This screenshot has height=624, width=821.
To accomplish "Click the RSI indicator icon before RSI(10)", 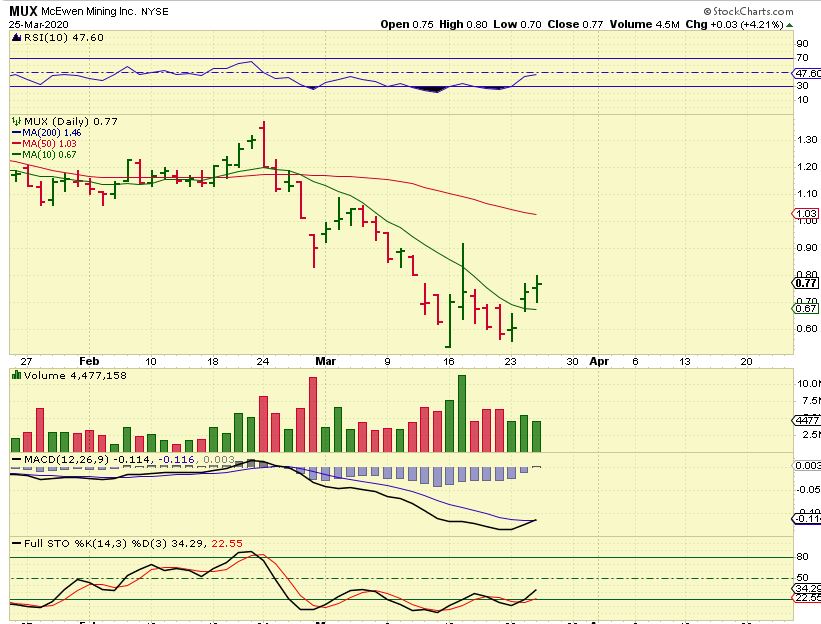I will click(16, 38).
